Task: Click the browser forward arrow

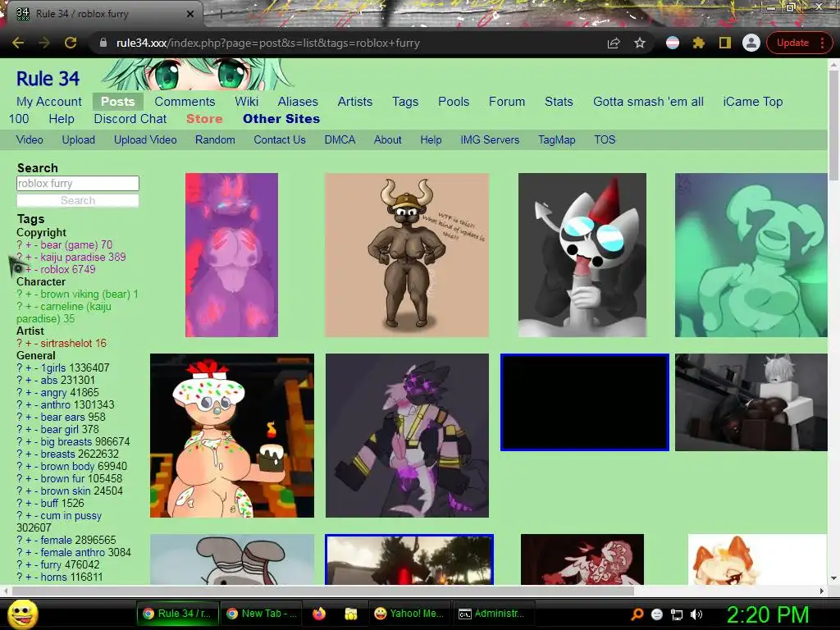Action: tap(44, 43)
